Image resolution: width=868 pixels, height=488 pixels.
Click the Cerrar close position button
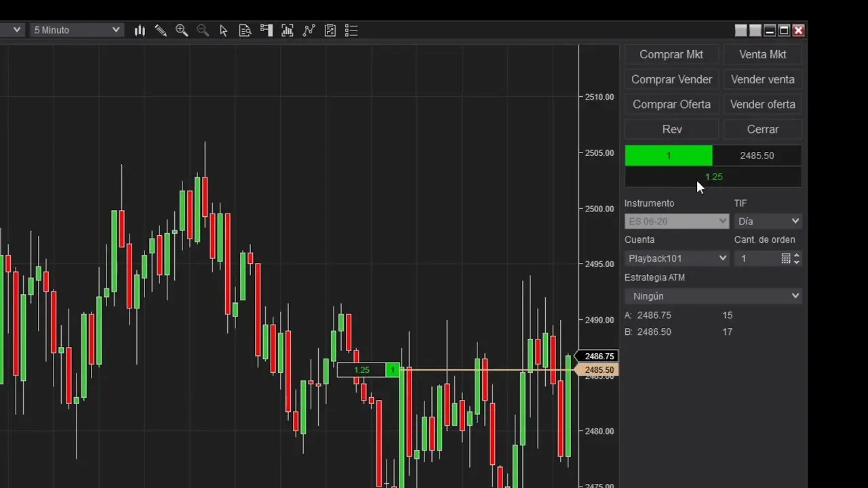763,129
